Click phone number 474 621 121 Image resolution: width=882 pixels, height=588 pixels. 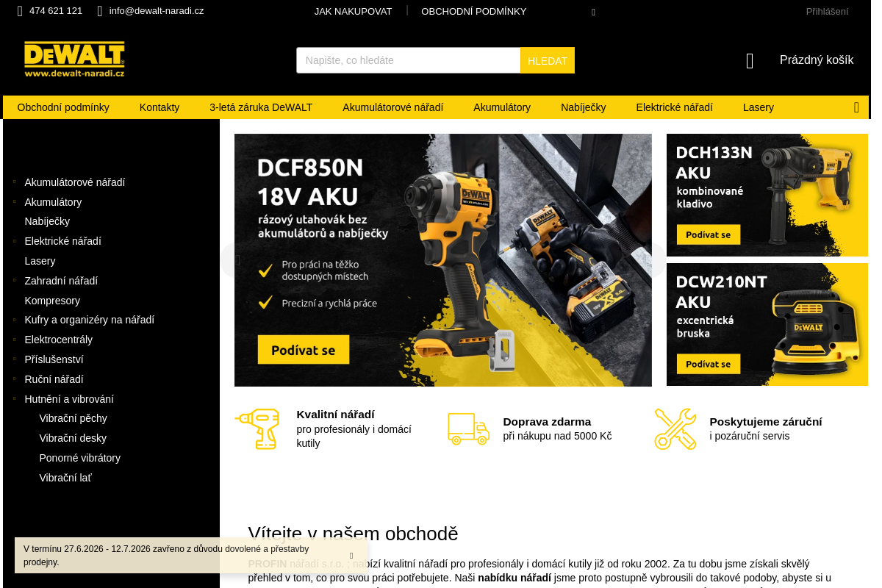(x=56, y=11)
